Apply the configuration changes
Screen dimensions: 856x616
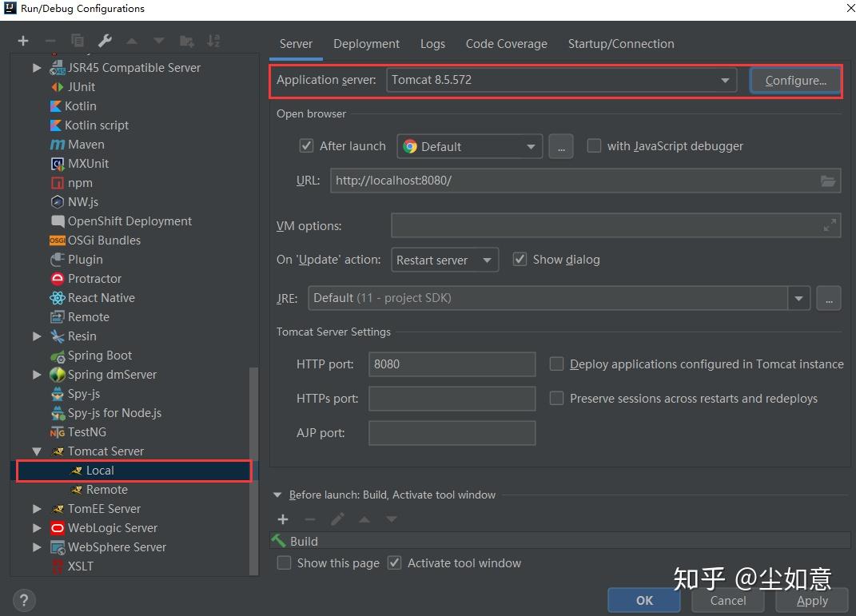[812, 600]
